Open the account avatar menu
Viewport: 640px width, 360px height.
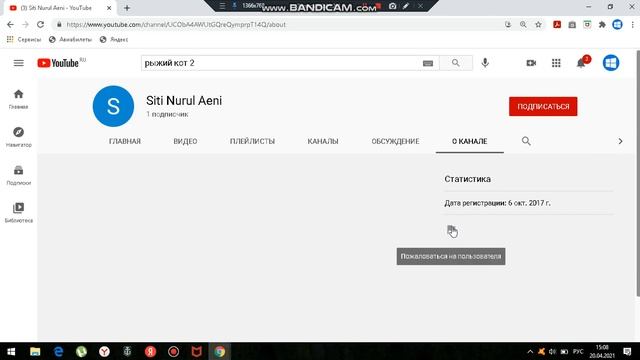pos(611,63)
